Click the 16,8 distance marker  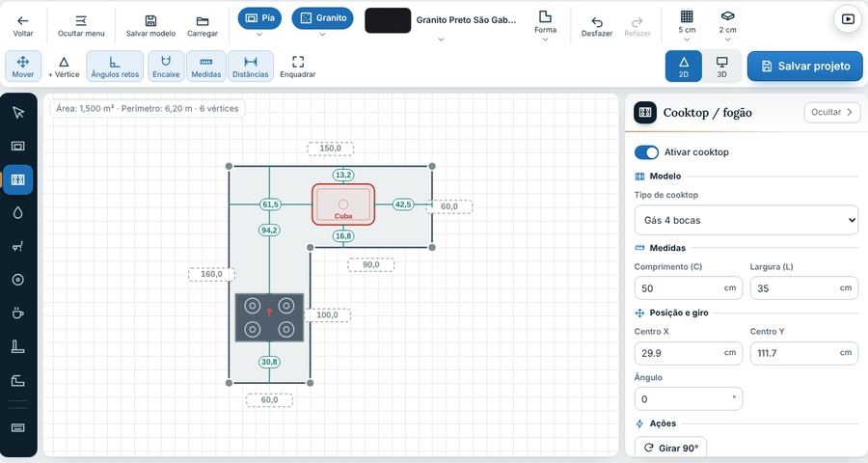pos(343,236)
